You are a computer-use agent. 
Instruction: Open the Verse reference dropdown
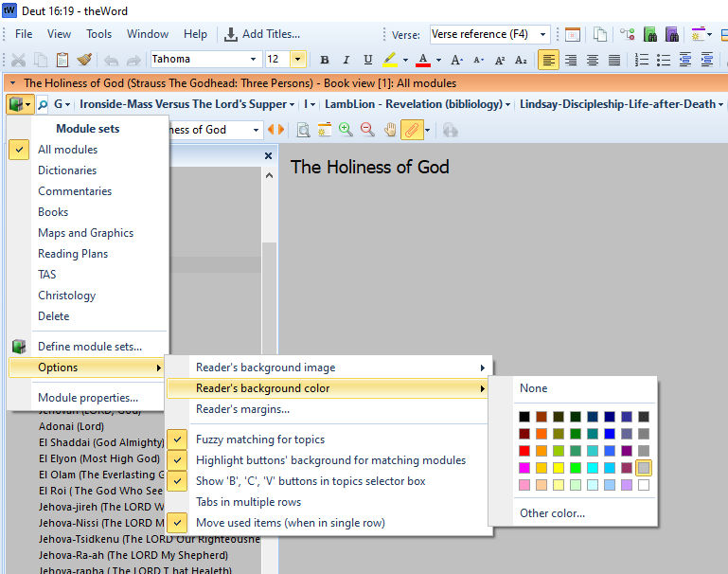point(542,34)
